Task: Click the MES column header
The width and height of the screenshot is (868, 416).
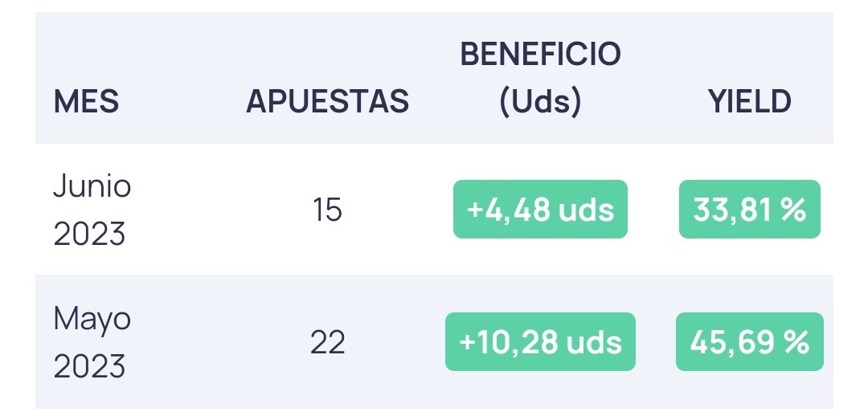Action: pyautogui.click(x=86, y=102)
